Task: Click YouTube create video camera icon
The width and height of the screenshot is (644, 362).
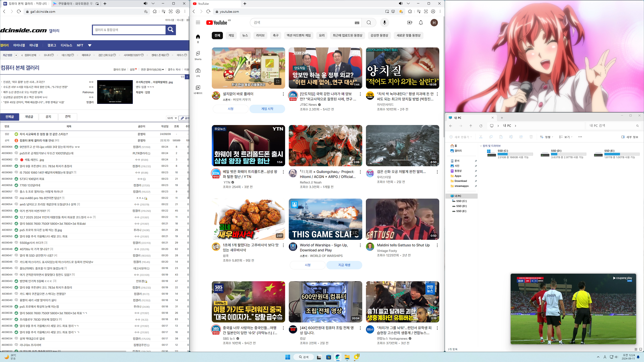Action: tap(410, 22)
